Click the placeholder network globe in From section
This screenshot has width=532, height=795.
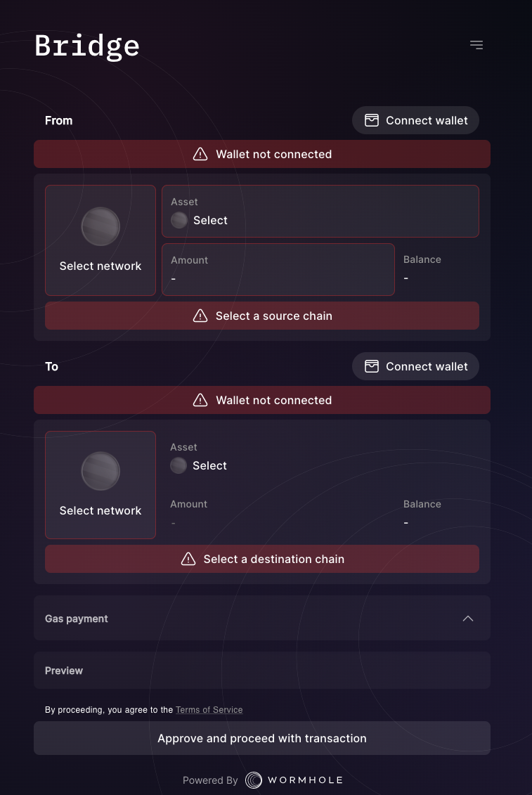100,226
